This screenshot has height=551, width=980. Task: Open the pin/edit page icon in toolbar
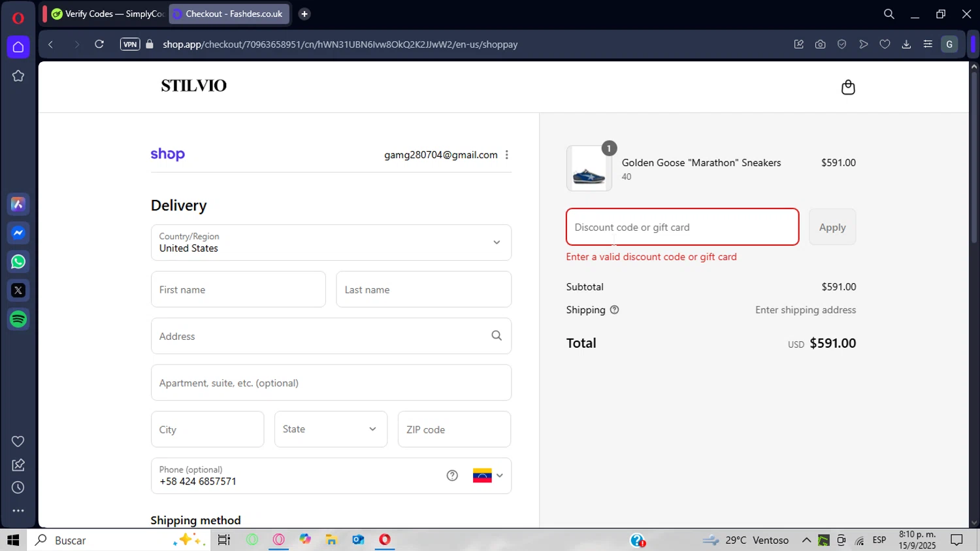point(798,44)
